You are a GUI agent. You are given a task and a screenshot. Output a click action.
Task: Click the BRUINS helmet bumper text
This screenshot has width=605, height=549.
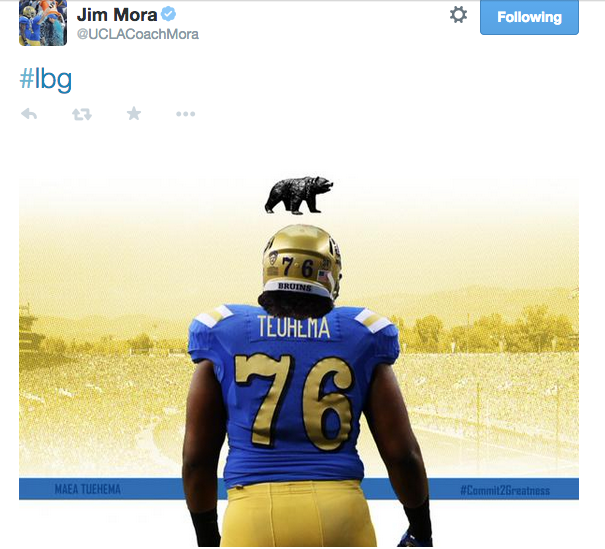point(294,287)
